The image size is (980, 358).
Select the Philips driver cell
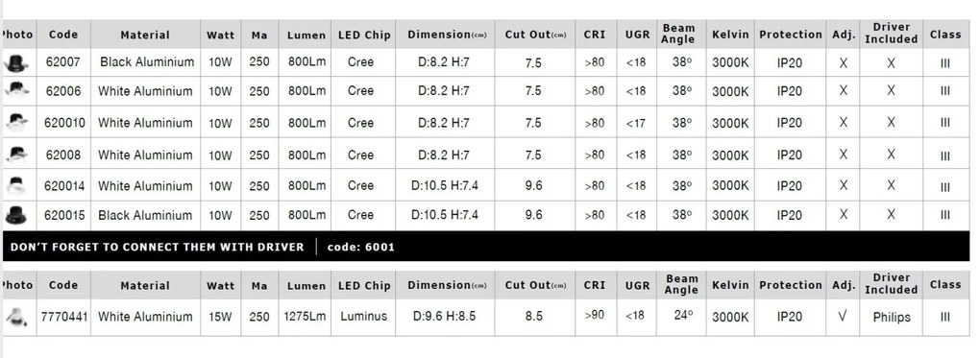(x=892, y=317)
